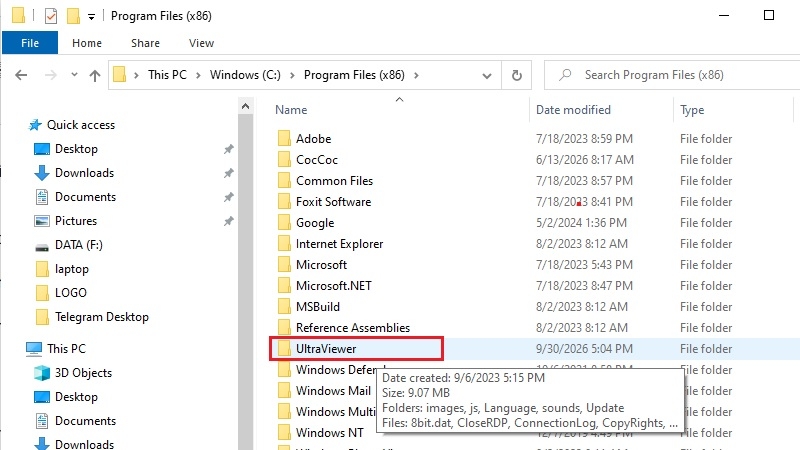This screenshot has width=800, height=450.
Task: Sort by the Name column header
Action: (x=291, y=110)
